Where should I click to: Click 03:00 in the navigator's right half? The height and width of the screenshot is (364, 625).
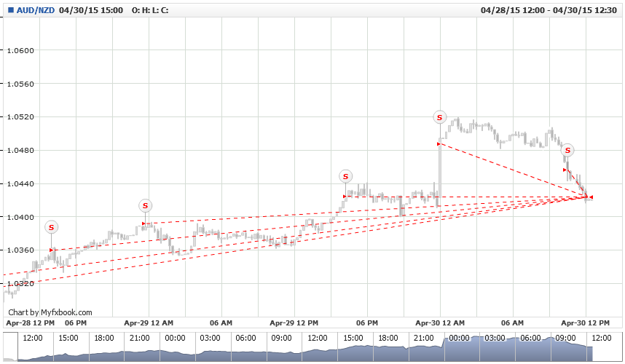[495, 338]
